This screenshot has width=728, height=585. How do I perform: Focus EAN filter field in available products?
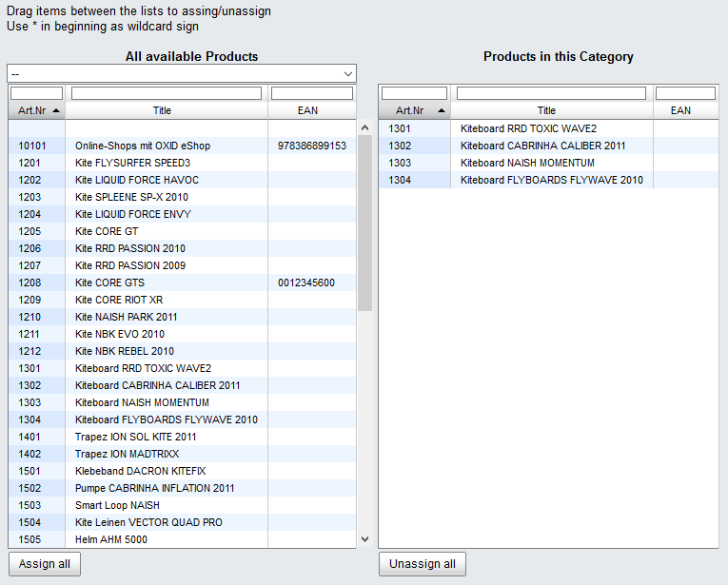(312, 93)
